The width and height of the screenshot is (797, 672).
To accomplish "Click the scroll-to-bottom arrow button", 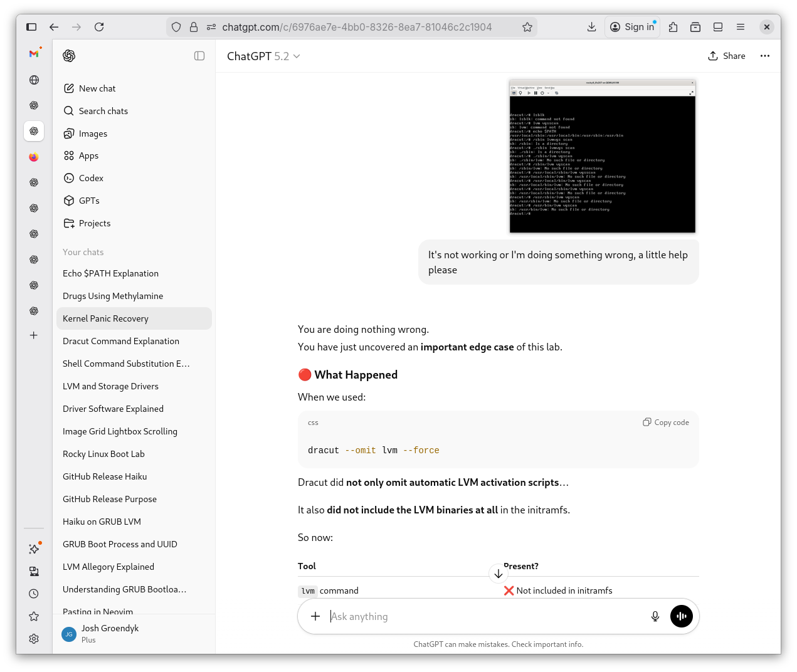I will click(x=499, y=574).
